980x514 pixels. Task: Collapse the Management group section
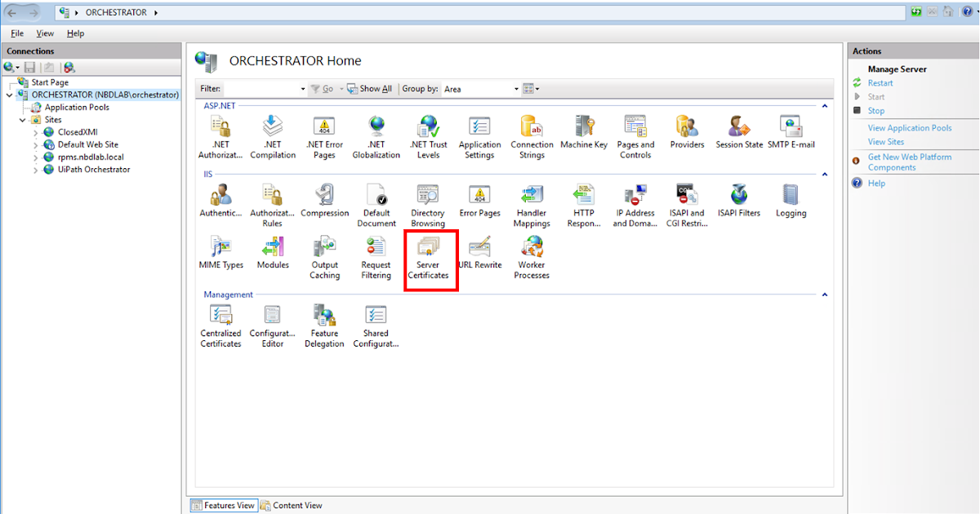(825, 295)
